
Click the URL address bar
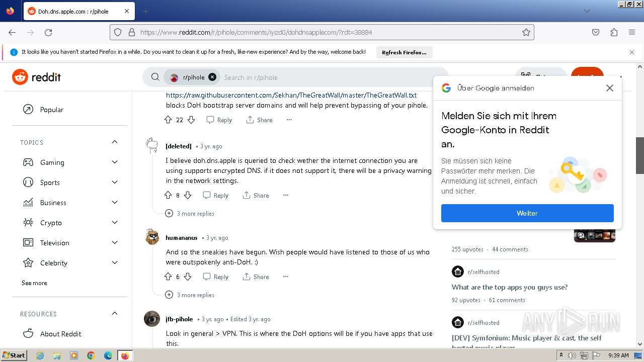tap(322, 32)
